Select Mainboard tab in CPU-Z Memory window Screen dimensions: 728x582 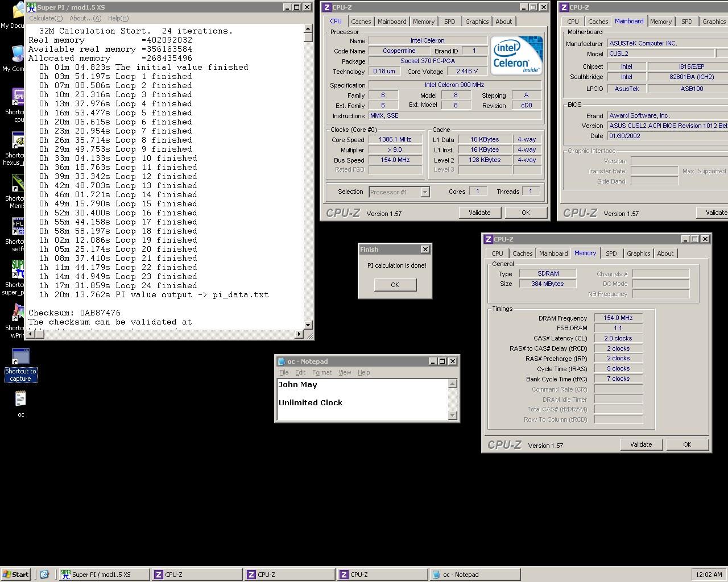click(553, 253)
